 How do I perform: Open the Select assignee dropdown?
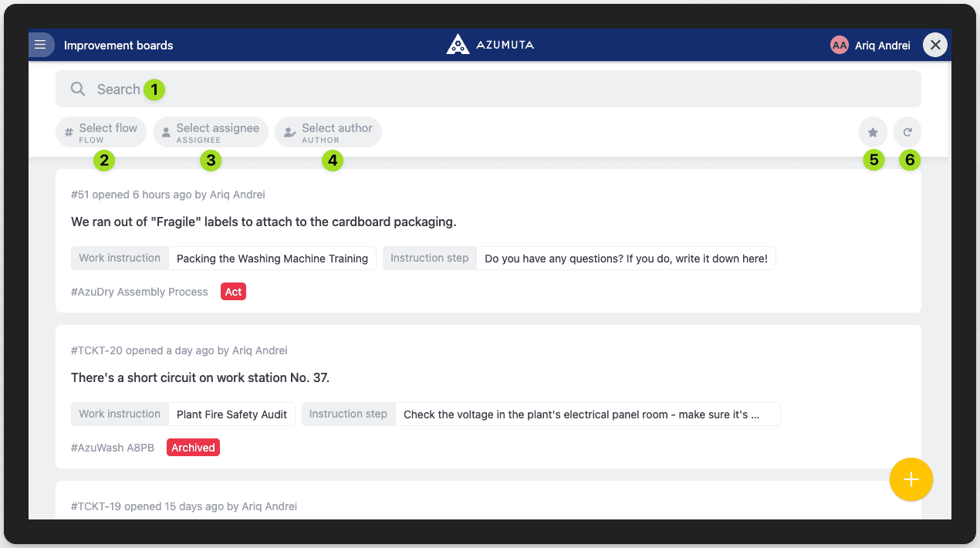pyautogui.click(x=211, y=132)
